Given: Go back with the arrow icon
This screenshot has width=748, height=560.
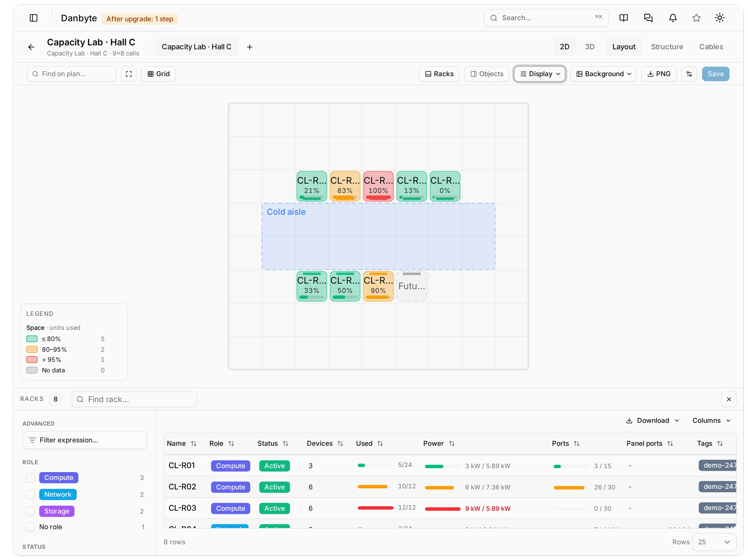Looking at the screenshot, I should pos(31,47).
